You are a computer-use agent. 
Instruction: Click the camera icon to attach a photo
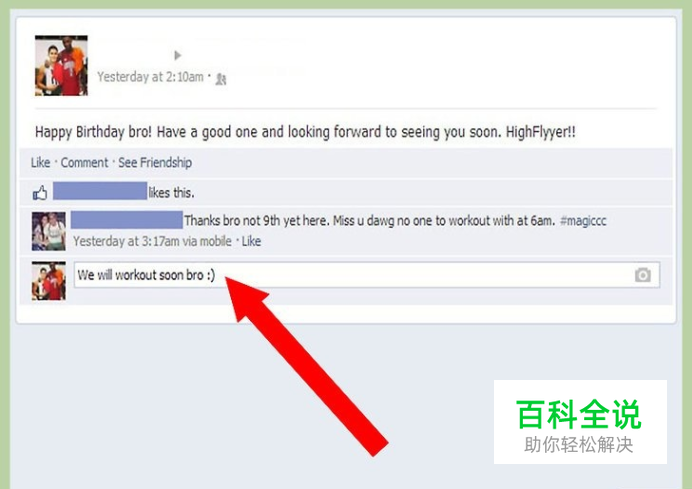[x=643, y=275]
